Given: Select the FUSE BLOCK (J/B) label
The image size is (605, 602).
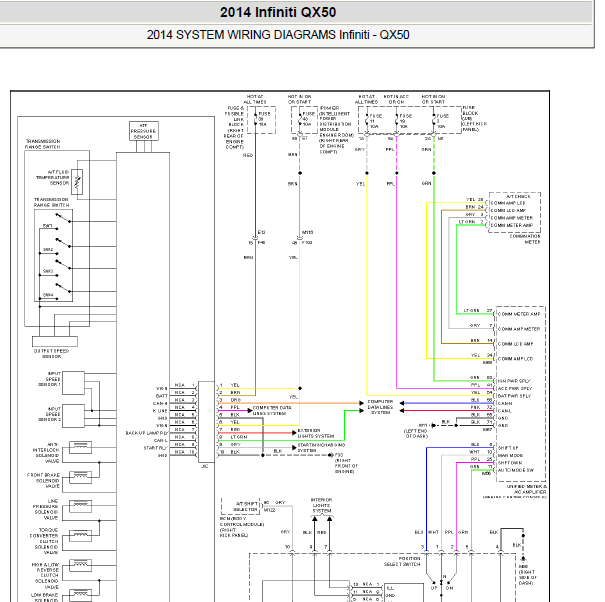Looking at the screenshot, I should [x=474, y=118].
